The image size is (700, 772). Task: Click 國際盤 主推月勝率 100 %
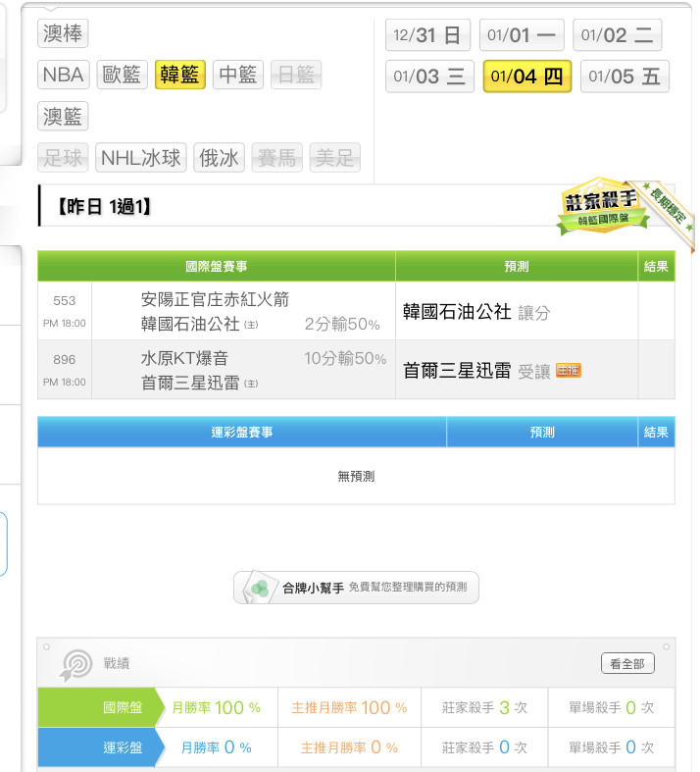click(x=349, y=707)
